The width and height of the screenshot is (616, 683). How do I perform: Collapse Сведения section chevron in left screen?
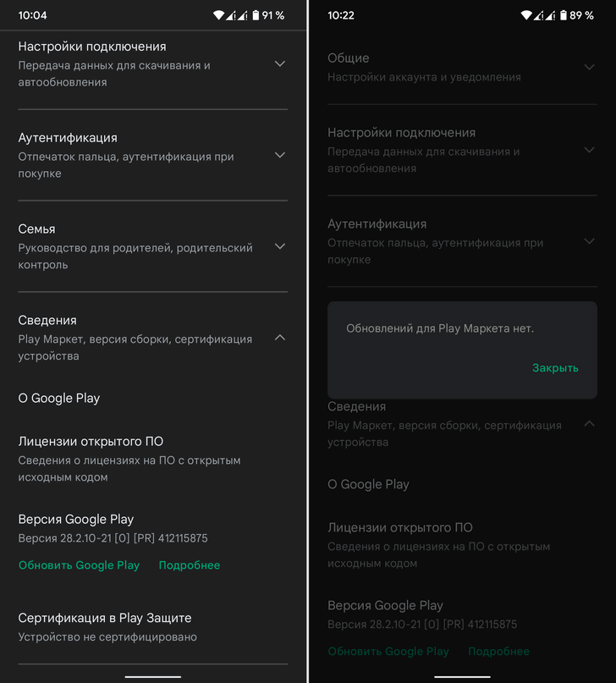pyautogui.click(x=280, y=338)
